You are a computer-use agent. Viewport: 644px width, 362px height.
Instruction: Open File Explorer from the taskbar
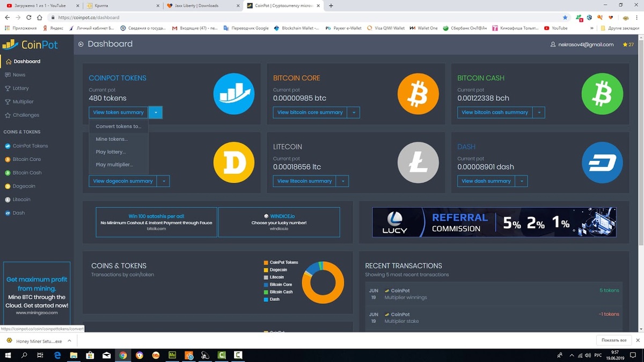coord(74,355)
